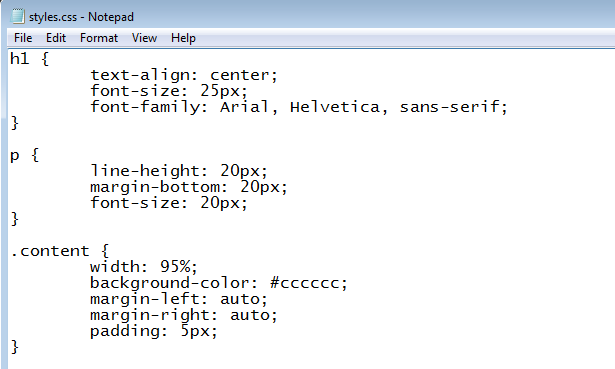Place cursor in the text-align: center line
This screenshot has height=369, width=615.
coord(184,75)
